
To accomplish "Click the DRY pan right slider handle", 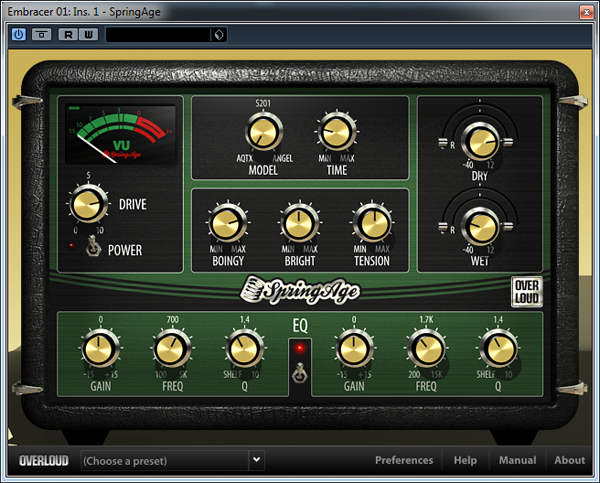I will (x=508, y=142).
